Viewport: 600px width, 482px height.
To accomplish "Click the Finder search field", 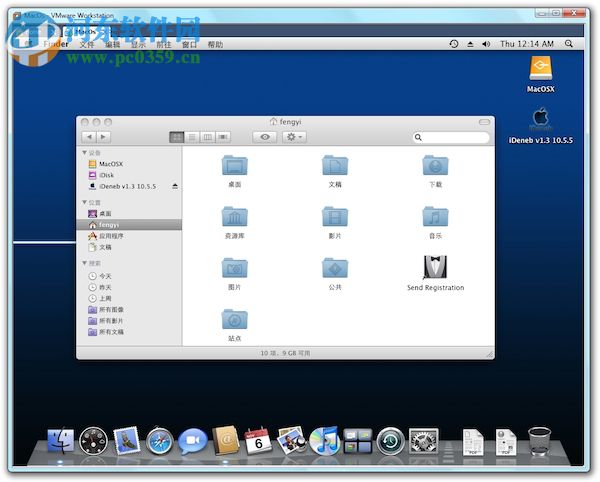I will tap(451, 136).
